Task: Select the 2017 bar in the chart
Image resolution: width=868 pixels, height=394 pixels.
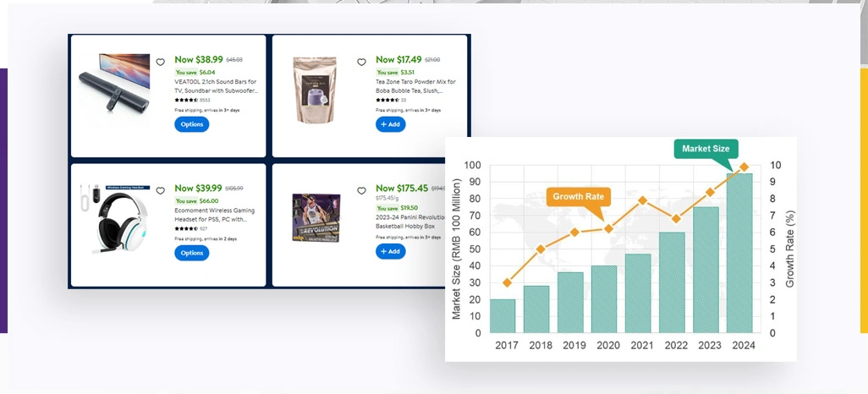Action: coord(503,315)
